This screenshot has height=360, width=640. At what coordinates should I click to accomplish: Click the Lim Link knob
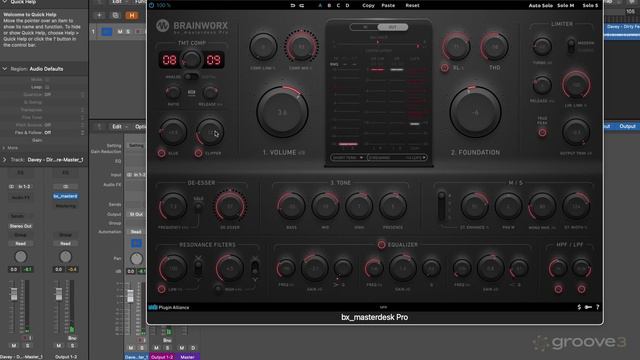[x=576, y=85]
